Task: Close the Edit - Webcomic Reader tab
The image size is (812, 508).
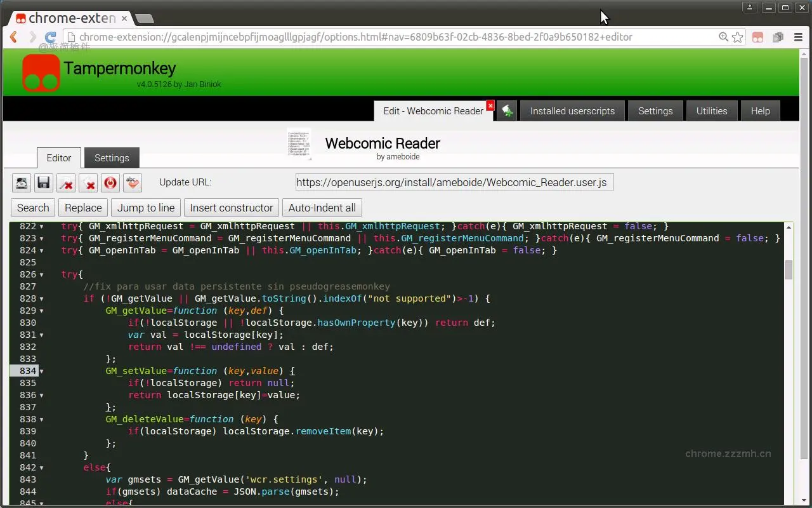Action: [x=490, y=105]
